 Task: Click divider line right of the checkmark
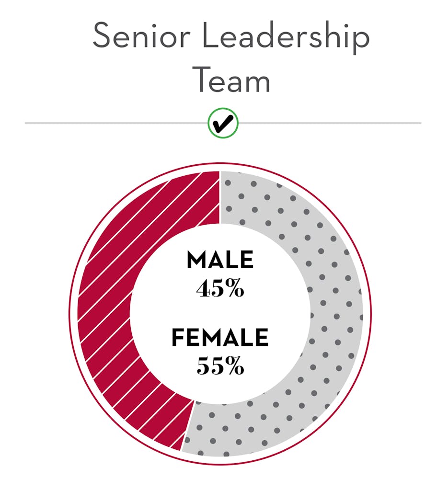click(x=330, y=123)
